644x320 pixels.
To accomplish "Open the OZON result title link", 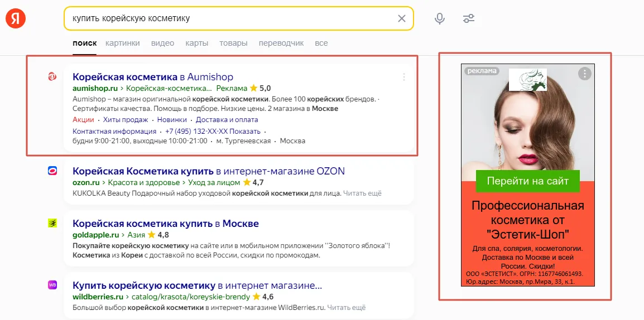I will coord(209,171).
